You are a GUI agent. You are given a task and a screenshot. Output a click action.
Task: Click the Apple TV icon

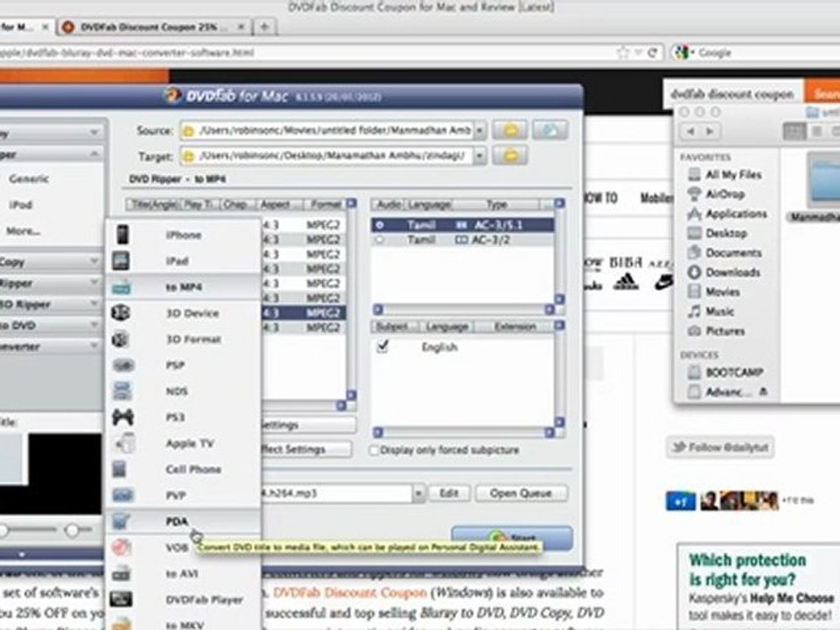coord(126,443)
